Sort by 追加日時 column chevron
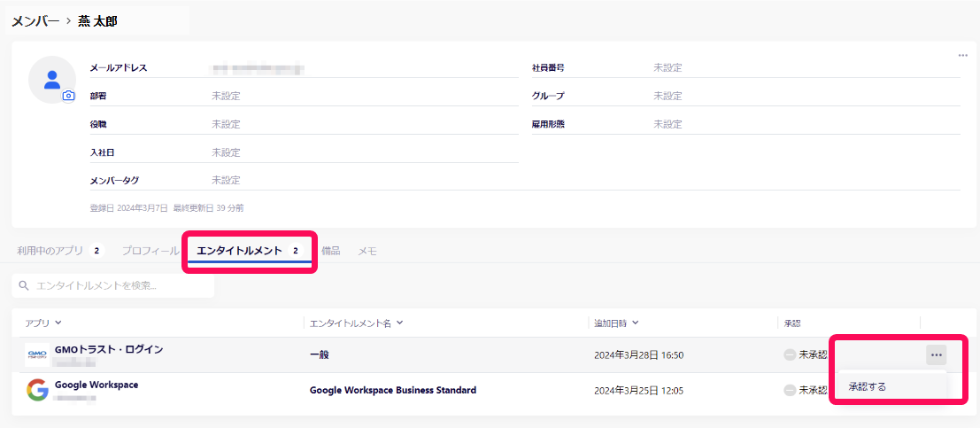Screen dimensions: 980x428 click(x=635, y=323)
